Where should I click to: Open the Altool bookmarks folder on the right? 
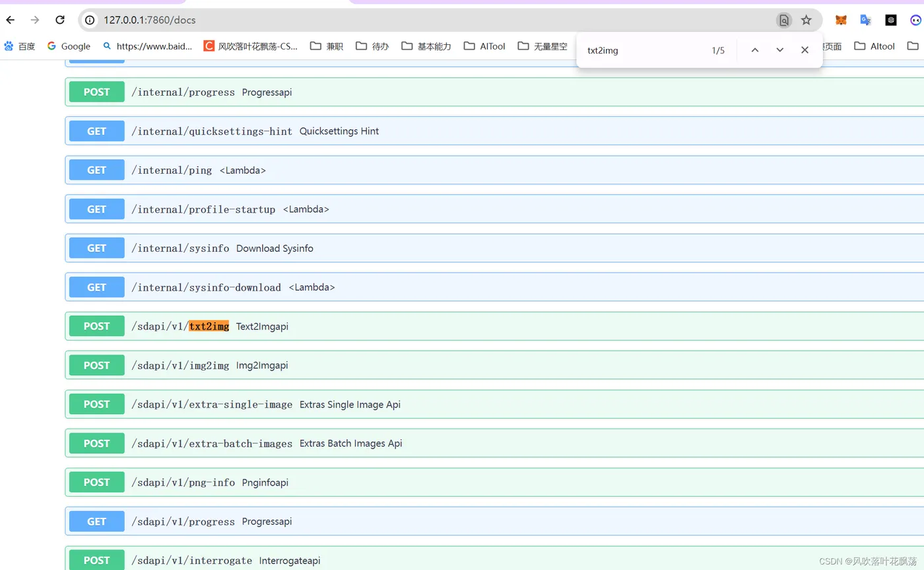pos(874,46)
